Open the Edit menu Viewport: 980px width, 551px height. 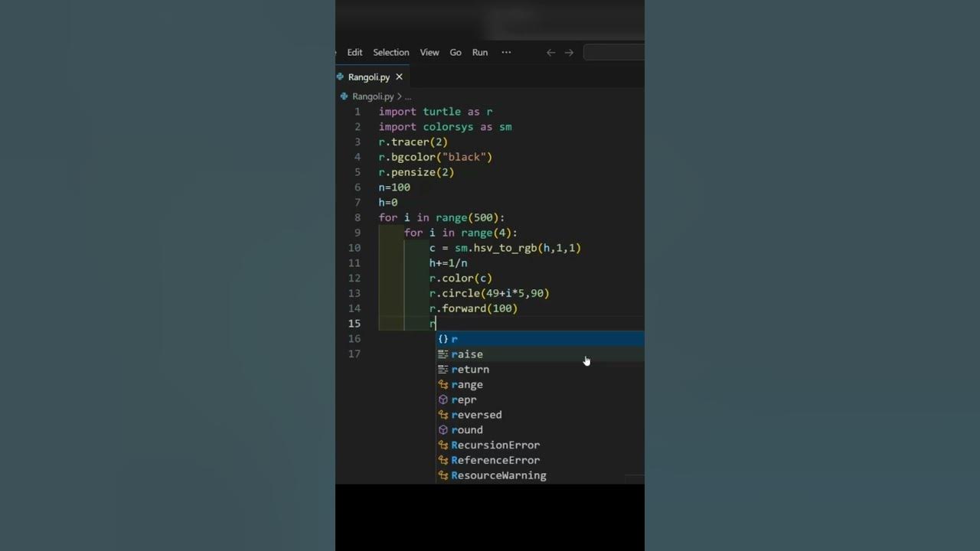[x=354, y=52]
